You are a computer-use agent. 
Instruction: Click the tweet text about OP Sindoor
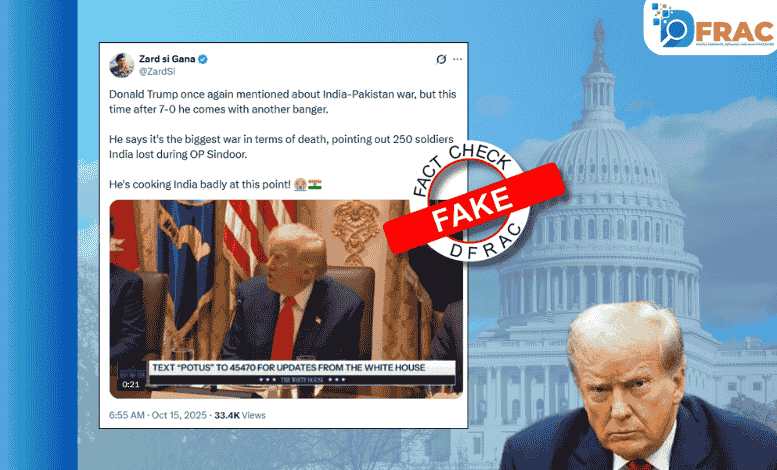pos(281,147)
